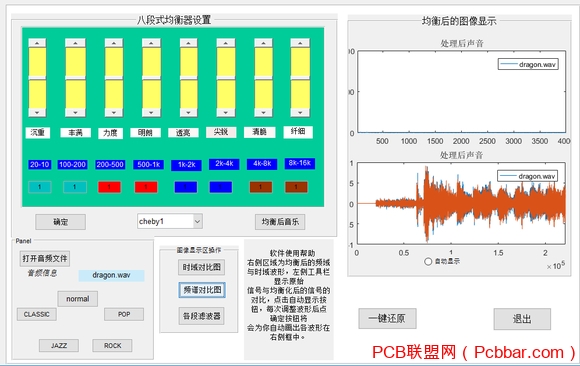Click up arrow of the 清脆 band slider
580x366 pixels.
coord(263,43)
